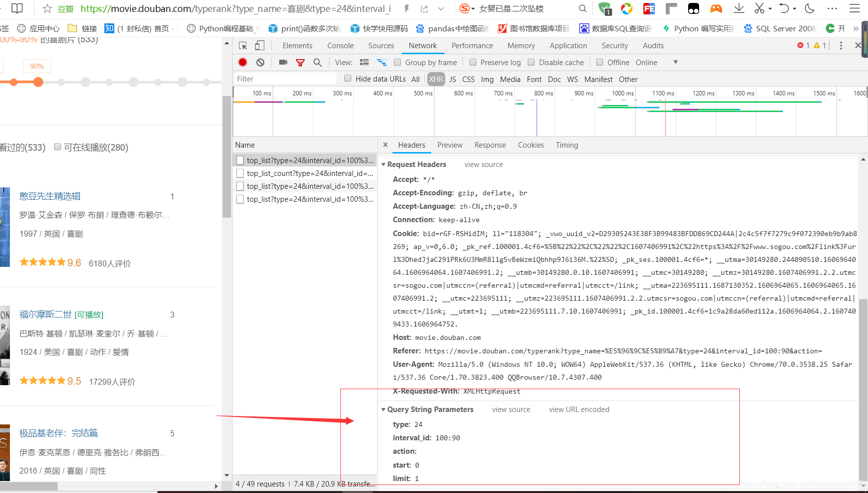The image size is (868, 493).
Task: Open the browser downloads arrow icon
Action: 739,8
